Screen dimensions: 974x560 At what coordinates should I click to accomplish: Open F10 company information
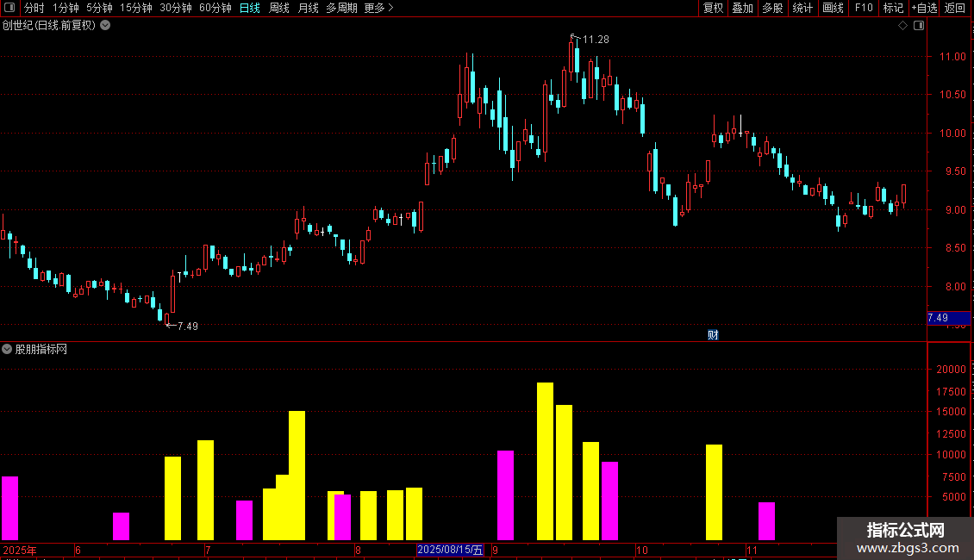pos(864,8)
